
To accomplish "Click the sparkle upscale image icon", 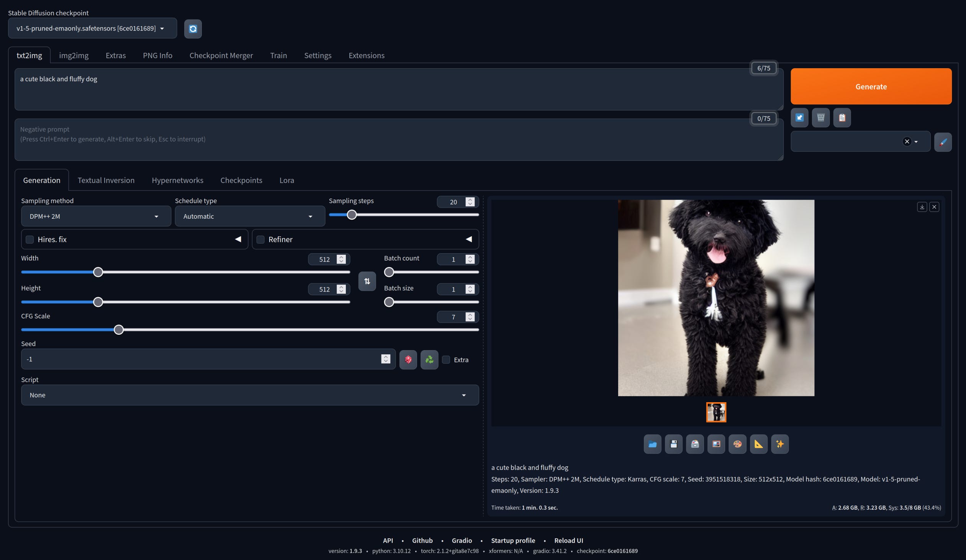I will coord(779,444).
